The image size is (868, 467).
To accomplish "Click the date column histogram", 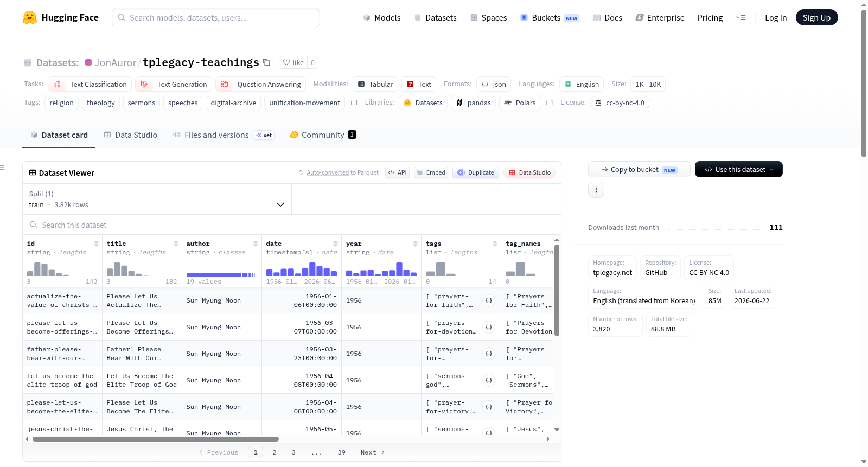I will pyautogui.click(x=302, y=269).
